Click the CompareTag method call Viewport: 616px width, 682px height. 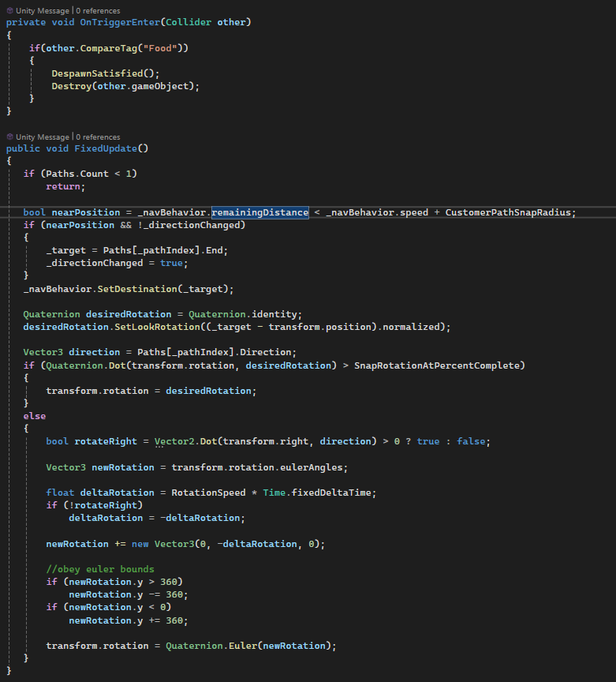pos(109,48)
